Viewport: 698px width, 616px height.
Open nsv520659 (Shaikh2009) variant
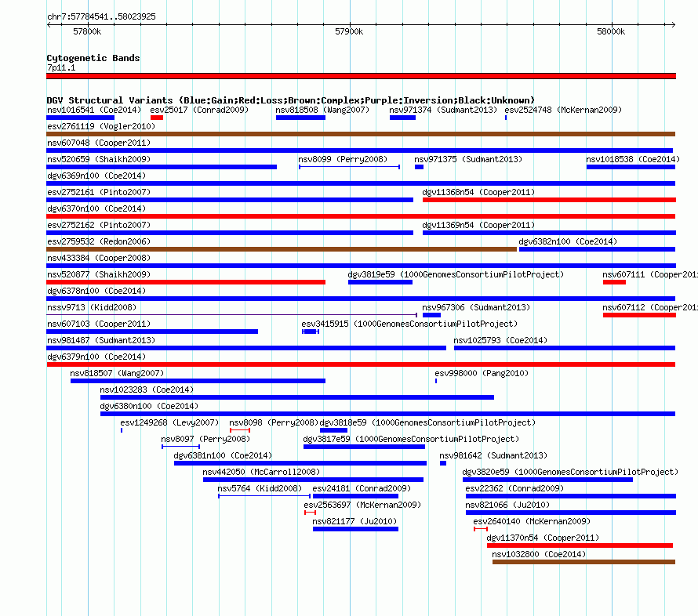162,167
